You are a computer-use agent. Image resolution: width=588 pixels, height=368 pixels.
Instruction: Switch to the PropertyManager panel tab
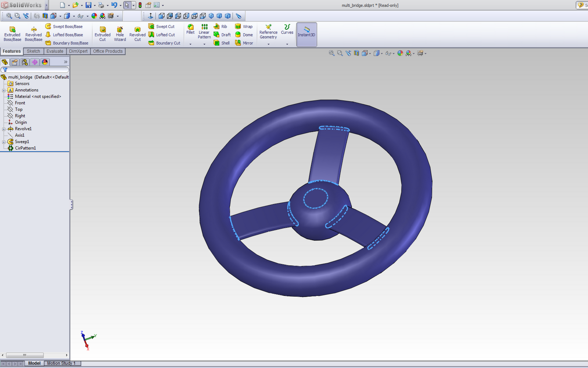pos(15,62)
